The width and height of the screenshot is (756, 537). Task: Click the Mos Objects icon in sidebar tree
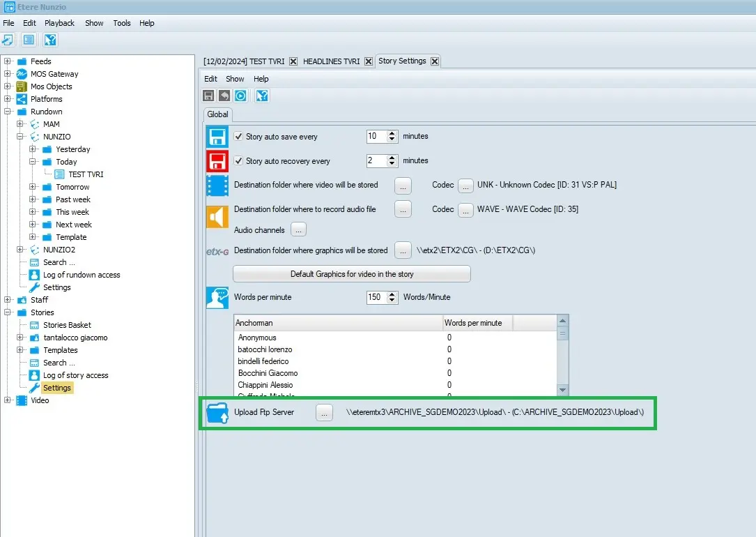tap(22, 86)
